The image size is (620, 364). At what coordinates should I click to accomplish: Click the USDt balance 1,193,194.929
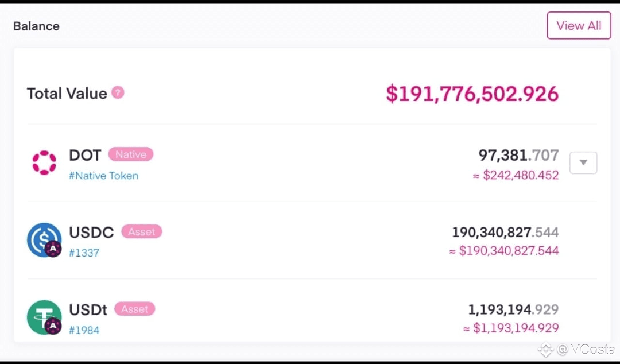pyautogui.click(x=514, y=309)
